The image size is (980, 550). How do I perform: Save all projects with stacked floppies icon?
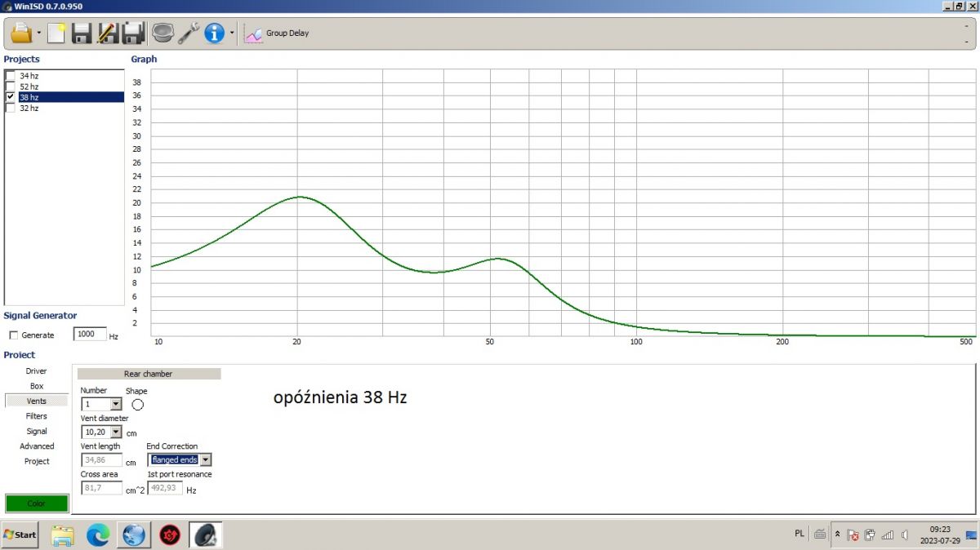tap(134, 33)
